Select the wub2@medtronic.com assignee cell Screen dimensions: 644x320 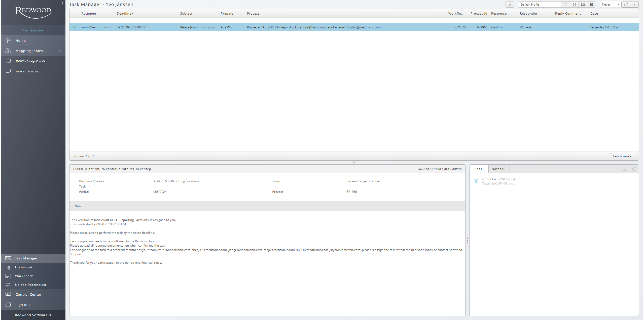tap(97, 27)
